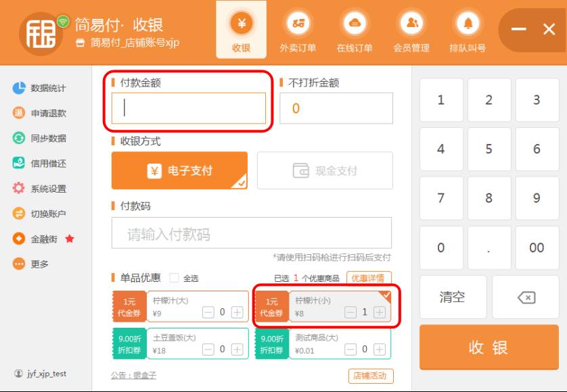Click the 清空 clear button
The image size is (567, 392).
pos(453,297)
